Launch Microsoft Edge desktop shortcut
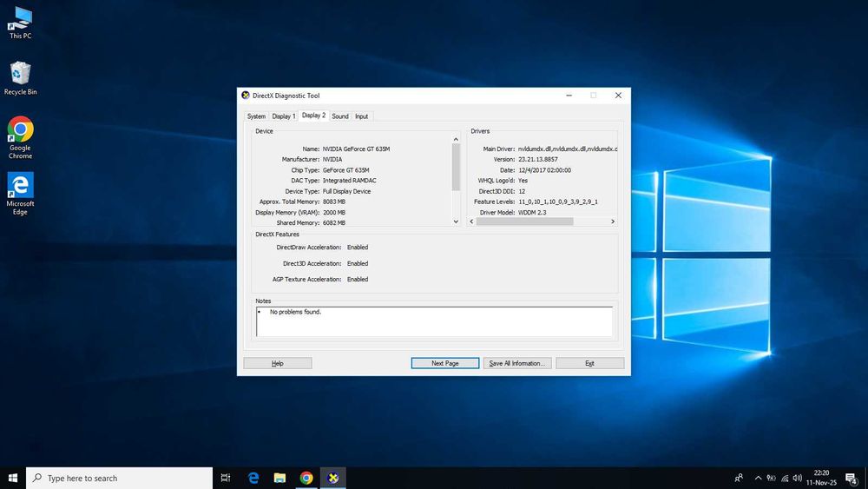This screenshot has height=489, width=868. click(x=20, y=194)
